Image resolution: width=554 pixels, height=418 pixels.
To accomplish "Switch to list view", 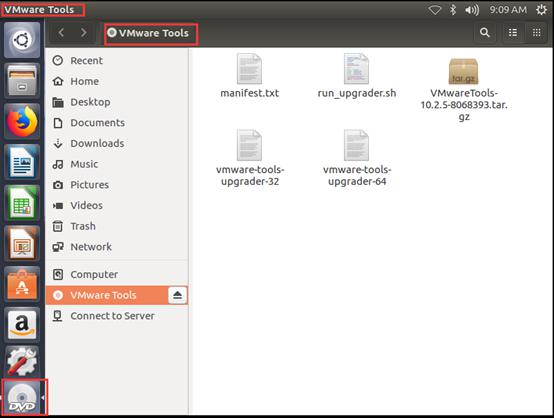I will (513, 33).
